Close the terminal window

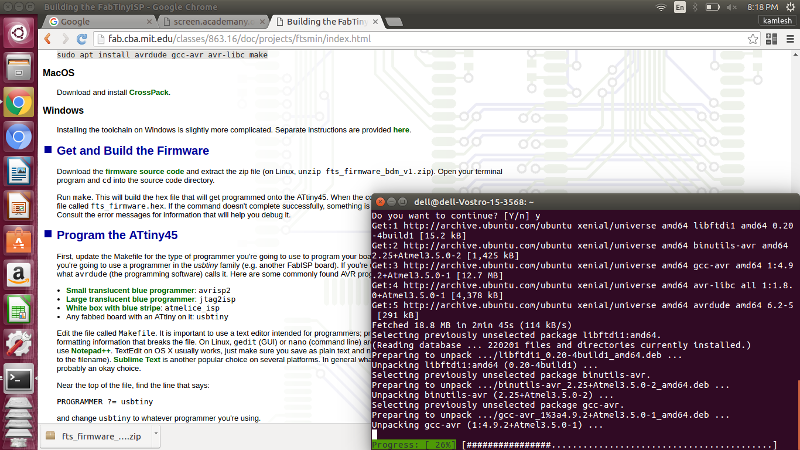coord(380,202)
